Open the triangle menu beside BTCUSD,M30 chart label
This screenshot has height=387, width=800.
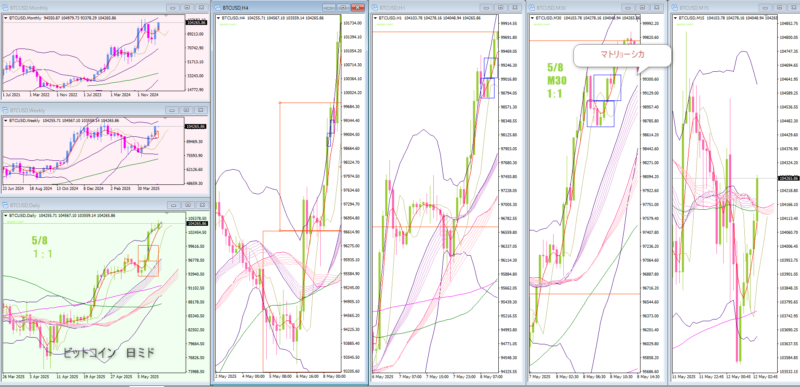533,17
